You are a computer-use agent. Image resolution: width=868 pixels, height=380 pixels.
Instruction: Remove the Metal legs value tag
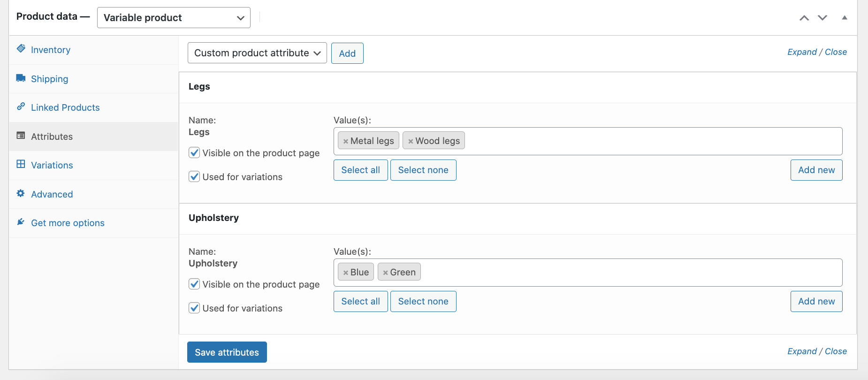click(x=346, y=141)
